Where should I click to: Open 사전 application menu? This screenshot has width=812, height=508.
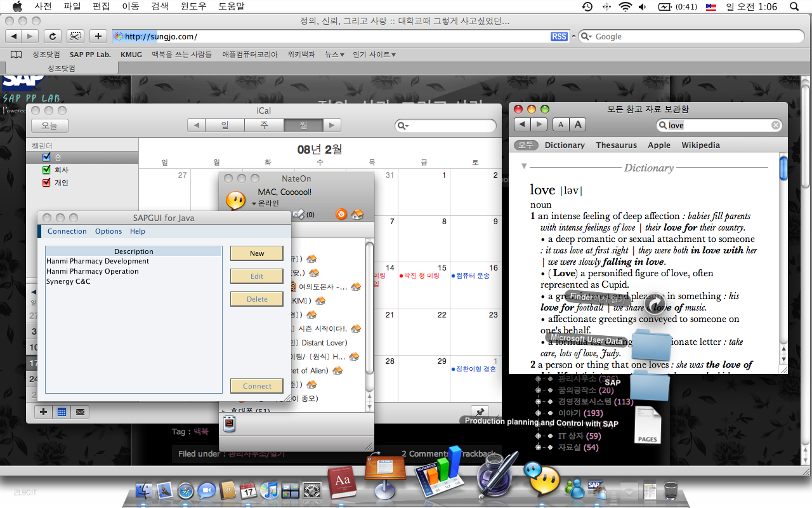(x=43, y=6)
